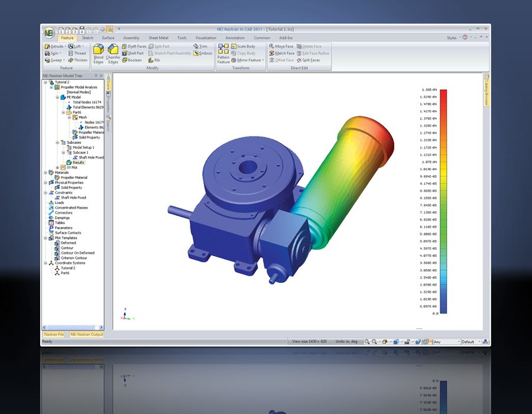The width and height of the screenshot is (532, 414).
Task: Collapse the Subcases node
Action: (x=57, y=143)
